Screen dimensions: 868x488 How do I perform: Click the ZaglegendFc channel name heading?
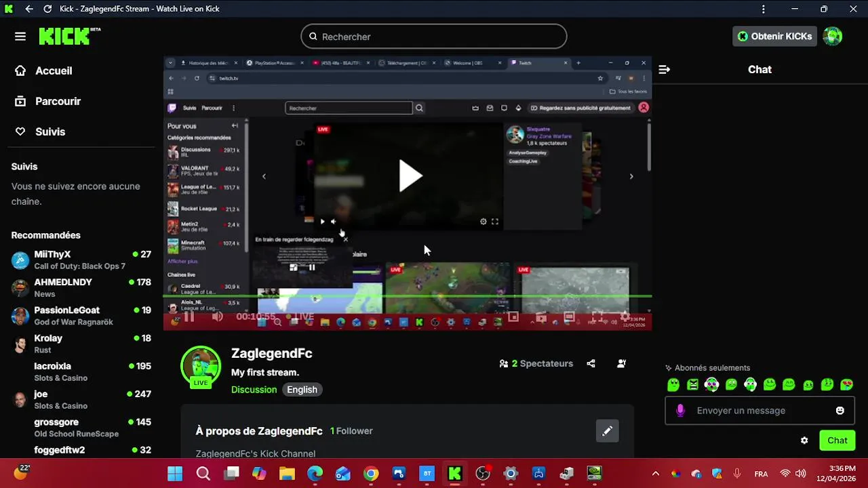tap(271, 353)
